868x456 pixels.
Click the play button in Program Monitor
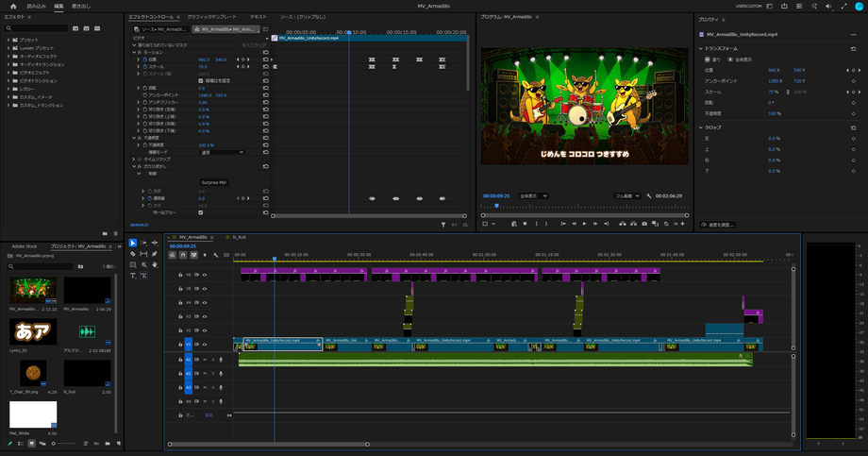tap(585, 224)
